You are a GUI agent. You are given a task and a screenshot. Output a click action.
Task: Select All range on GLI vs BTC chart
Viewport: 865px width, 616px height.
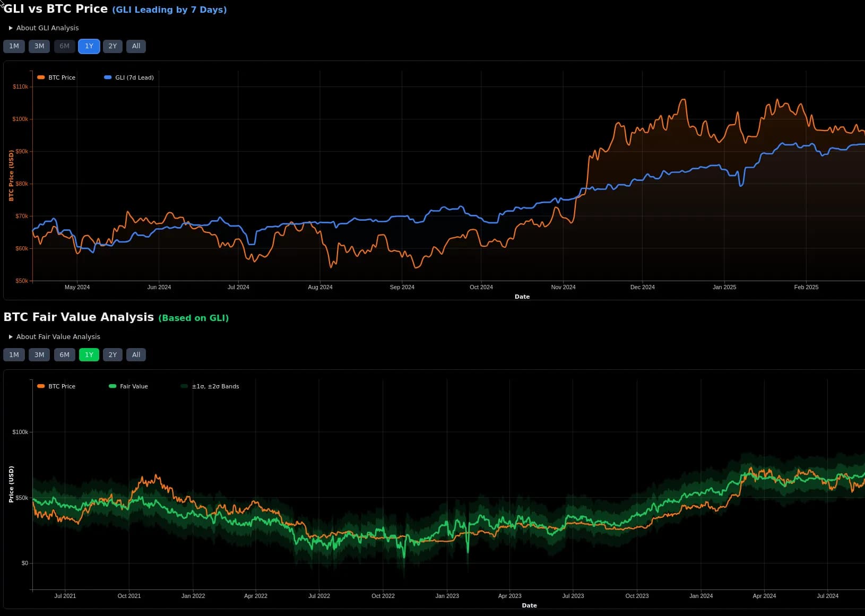pos(136,46)
